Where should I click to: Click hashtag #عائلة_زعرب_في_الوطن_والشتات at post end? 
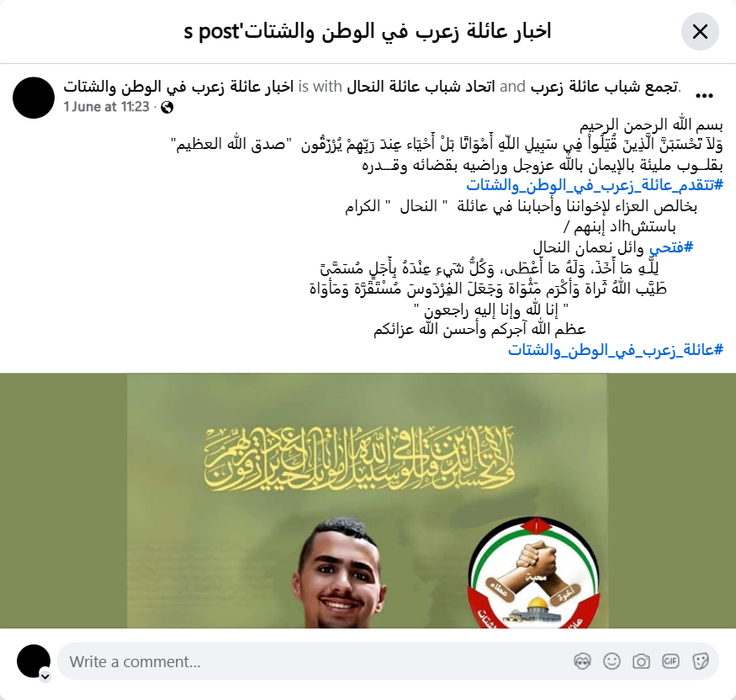click(616, 350)
